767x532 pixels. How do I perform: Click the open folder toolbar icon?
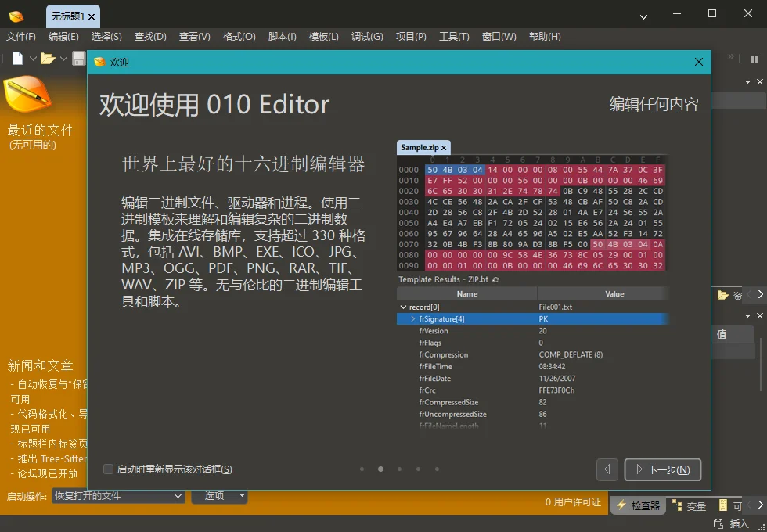[48, 59]
